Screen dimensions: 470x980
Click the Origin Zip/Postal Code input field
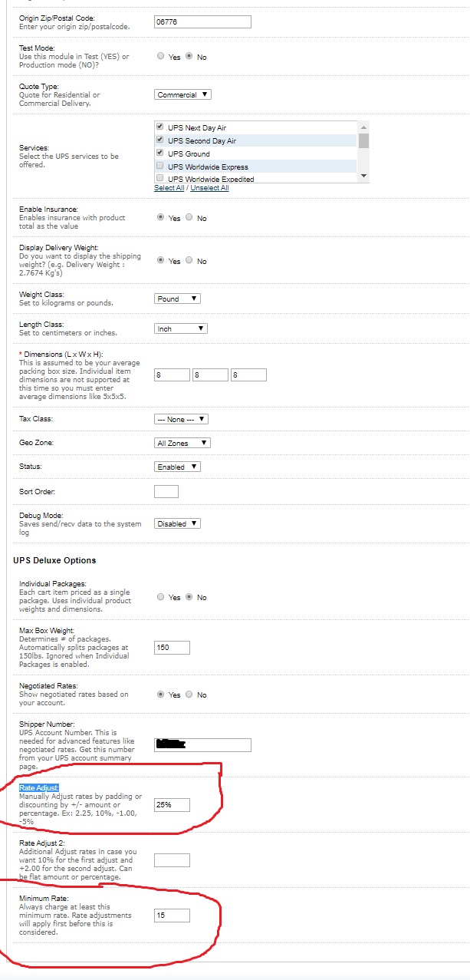tap(202, 21)
